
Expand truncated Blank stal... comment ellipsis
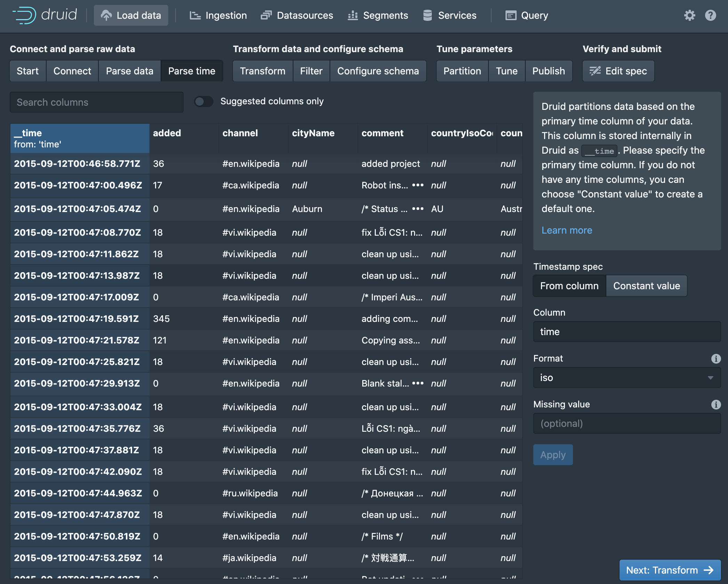coord(418,383)
